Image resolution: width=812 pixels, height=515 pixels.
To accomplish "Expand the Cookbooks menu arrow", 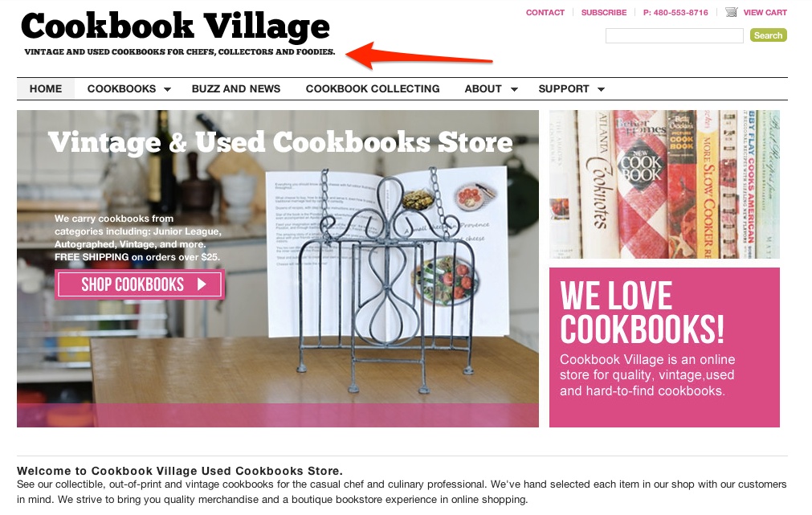I will (167, 90).
